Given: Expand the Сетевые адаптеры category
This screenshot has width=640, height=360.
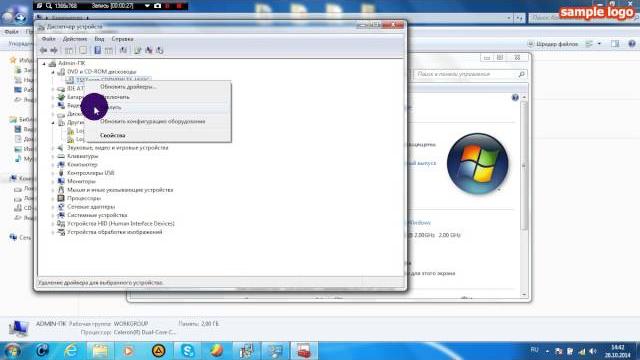Looking at the screenshot, I should [x=53, y=207].
